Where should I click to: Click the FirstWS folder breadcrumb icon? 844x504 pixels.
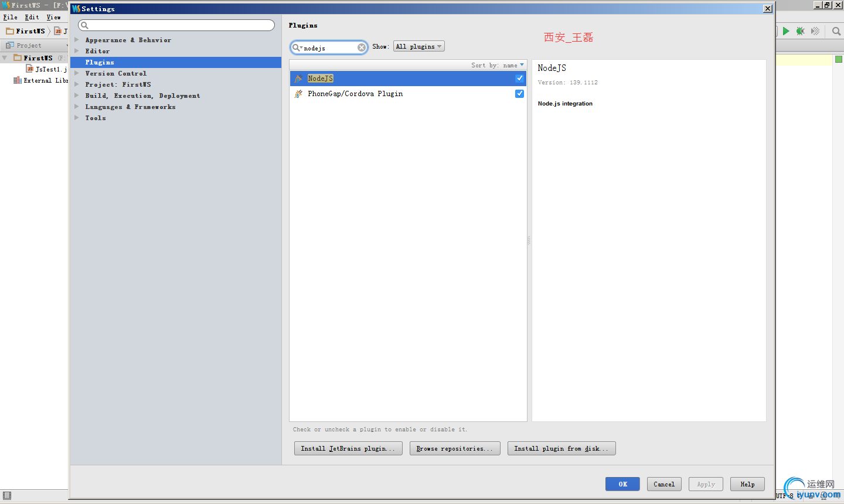(10, 31)
